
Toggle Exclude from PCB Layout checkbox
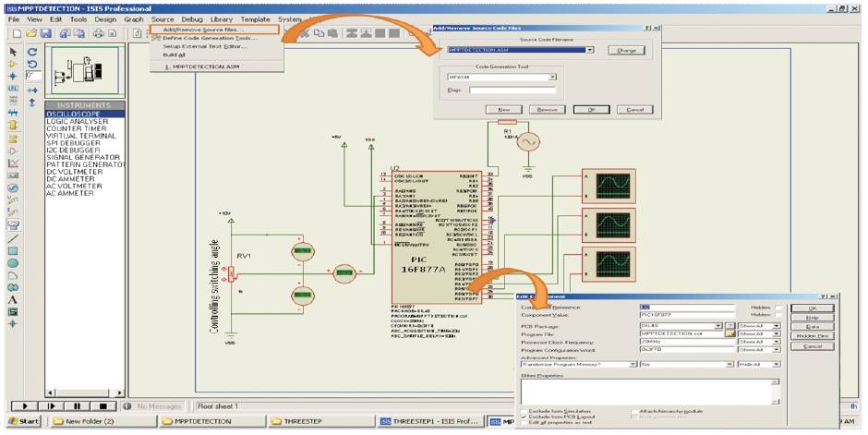tap(524, 417)
